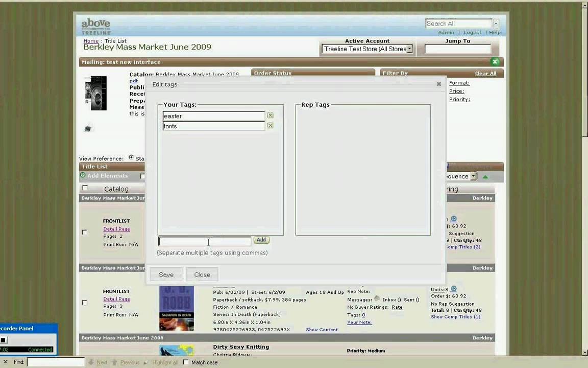Click Clear All in Filter By

(x=485, y=73)
